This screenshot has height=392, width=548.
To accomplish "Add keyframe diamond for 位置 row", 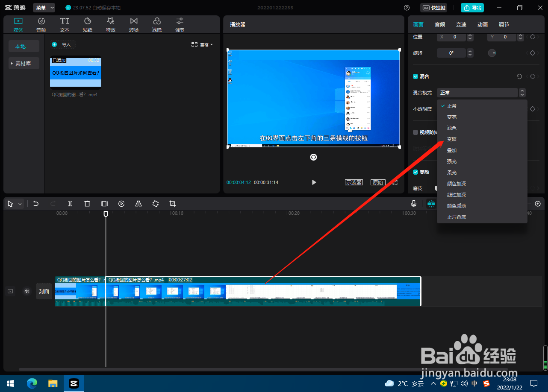I will (533, 37).
